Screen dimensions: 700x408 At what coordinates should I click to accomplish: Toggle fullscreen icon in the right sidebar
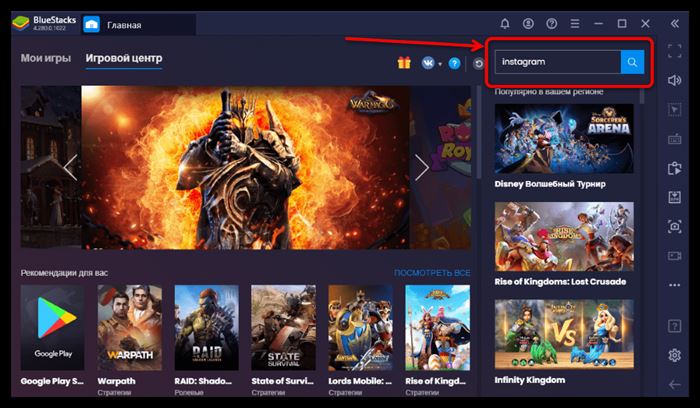click(675, 51)
